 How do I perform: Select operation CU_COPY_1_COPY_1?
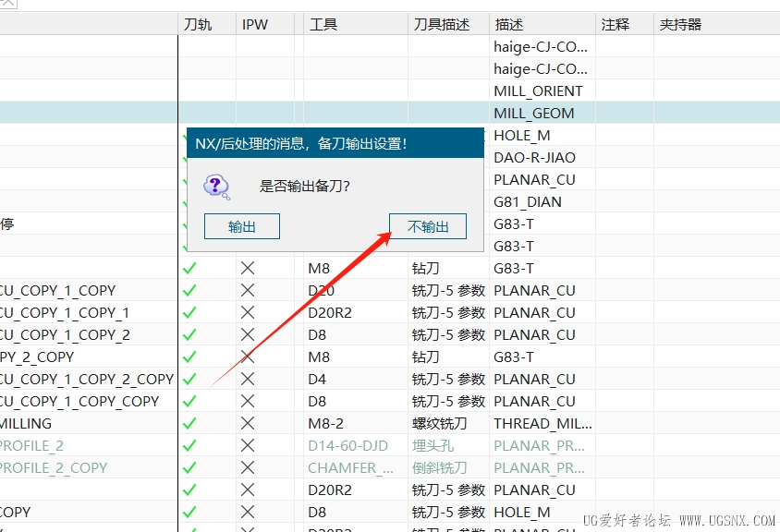coord(65,313)
